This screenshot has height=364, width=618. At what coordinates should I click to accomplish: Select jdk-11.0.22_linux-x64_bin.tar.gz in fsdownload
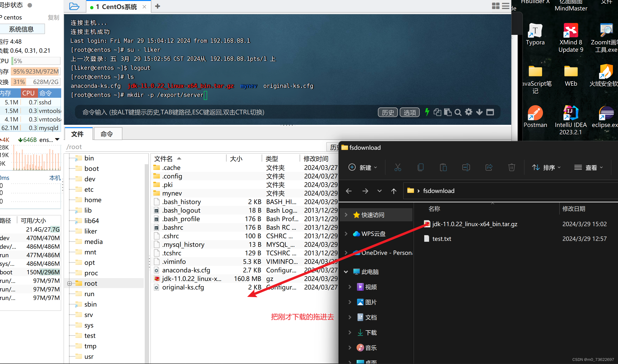[474, 224]
